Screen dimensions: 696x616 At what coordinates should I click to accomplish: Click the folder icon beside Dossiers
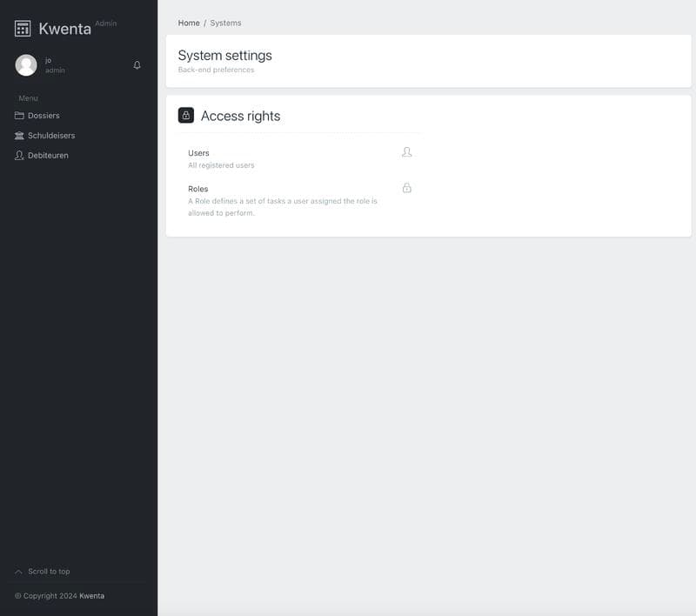(19, 116)
